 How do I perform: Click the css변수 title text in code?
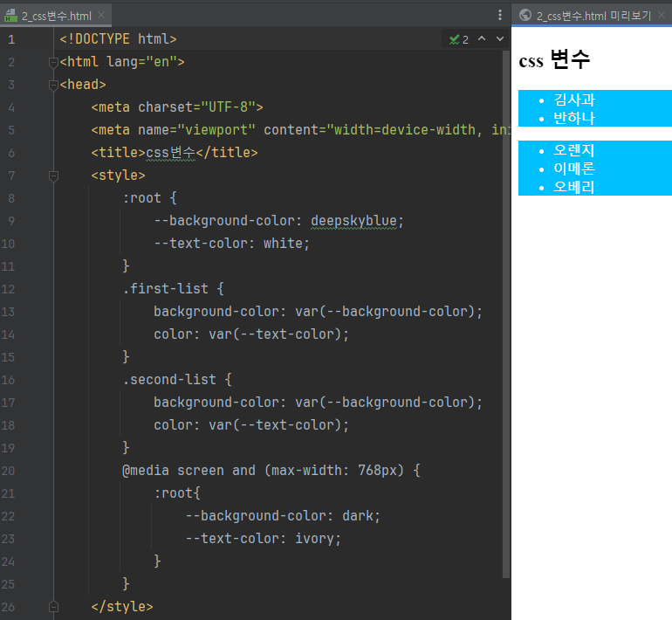tap(170, 153)
